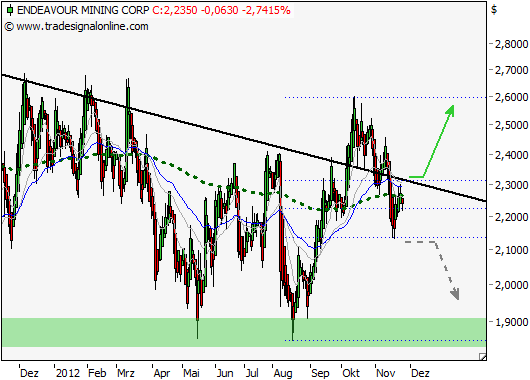Click the 2,1000 price axis label

(511, 250)
